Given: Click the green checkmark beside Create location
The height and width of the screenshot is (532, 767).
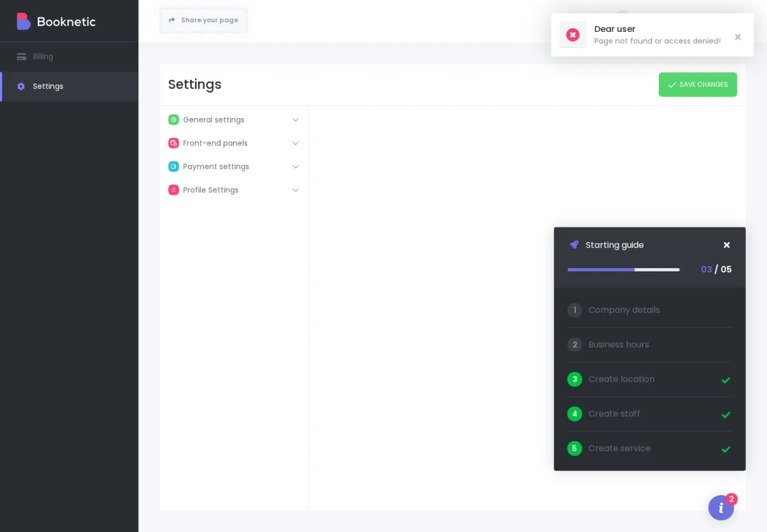Looking at the screenshot, I should 726,380.
